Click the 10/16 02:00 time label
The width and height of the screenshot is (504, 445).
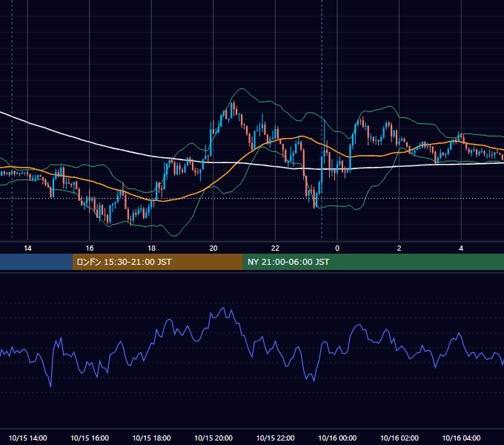(x=399, y=438)
